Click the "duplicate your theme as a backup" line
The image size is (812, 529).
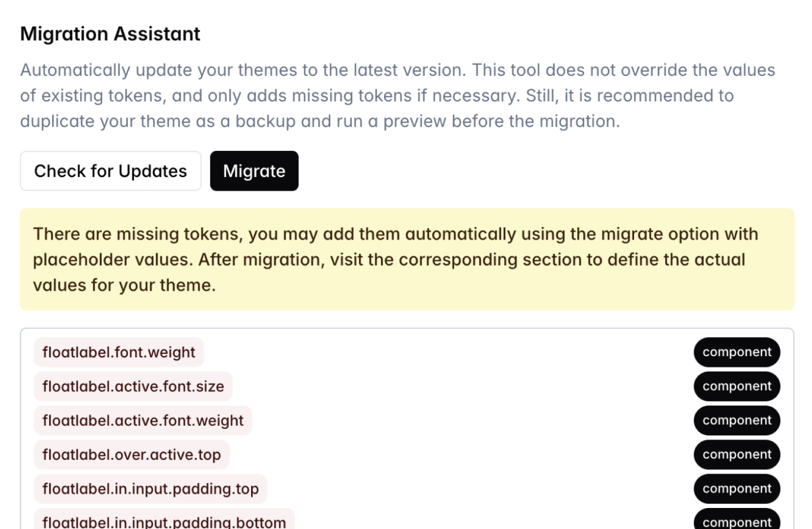(x=320, y=121)
